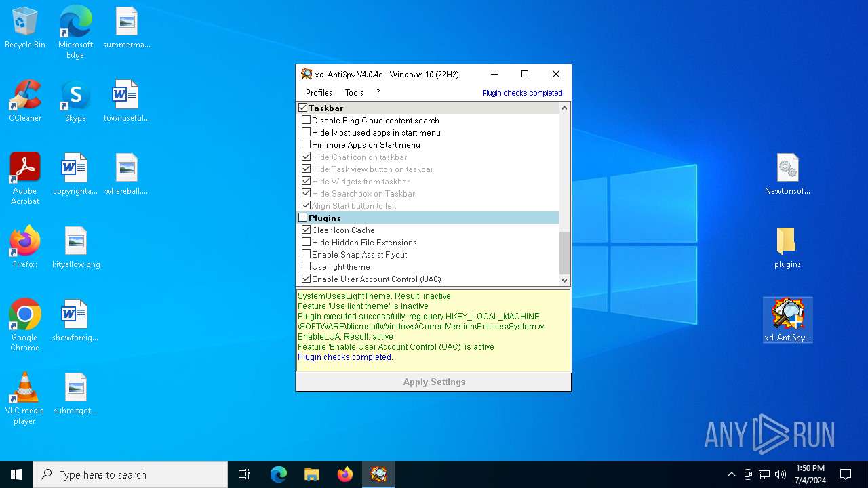Launch Microsoft Edge from desktop shortcut
The image size is (868, 488).
(x=75, y=32)
